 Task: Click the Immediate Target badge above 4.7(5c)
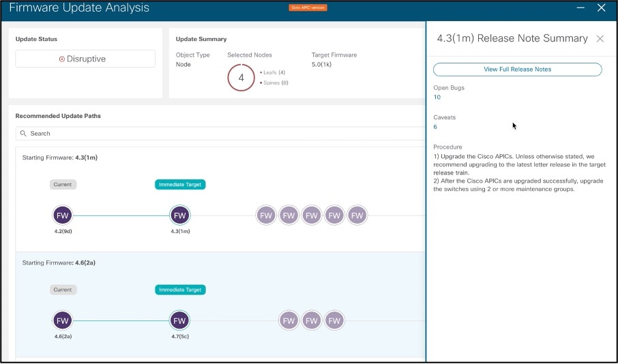tap(180, 290)
